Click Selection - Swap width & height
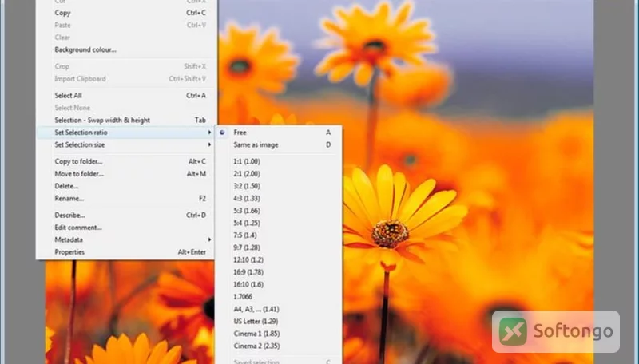Screen dimensions: 639x364 126,120
